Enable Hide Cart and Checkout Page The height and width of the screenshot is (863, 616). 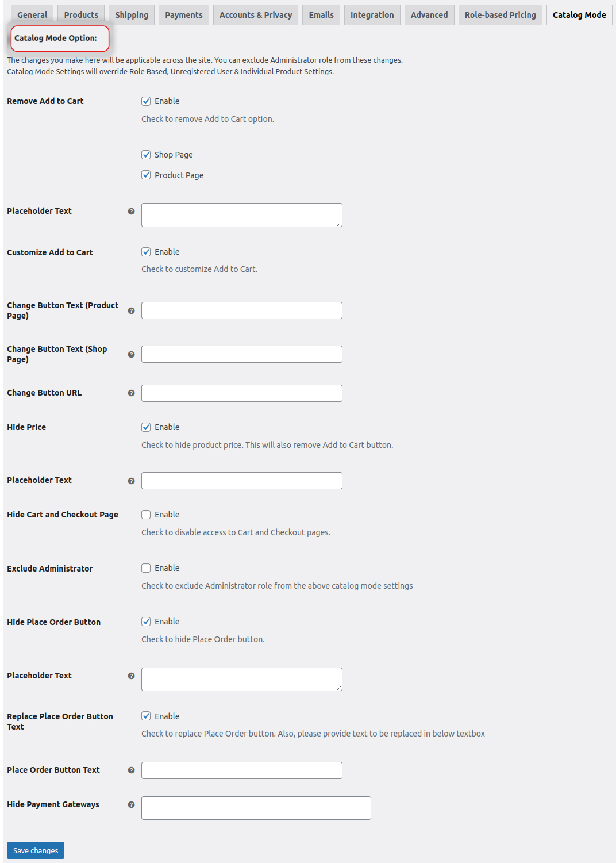tap(146, 514)
